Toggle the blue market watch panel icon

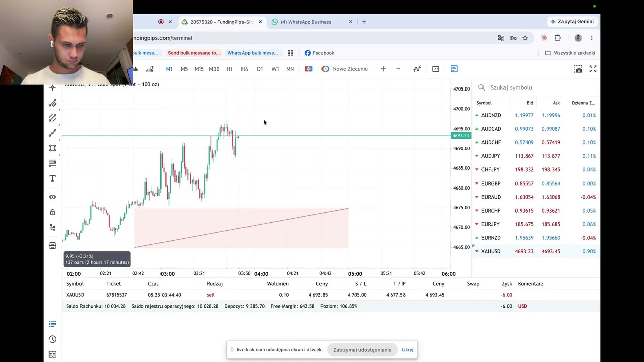click(454, 69)
